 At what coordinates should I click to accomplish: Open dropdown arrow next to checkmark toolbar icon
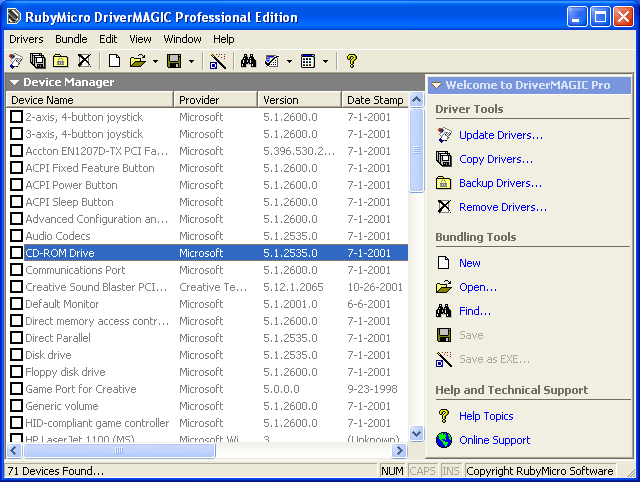click(289, 62)
